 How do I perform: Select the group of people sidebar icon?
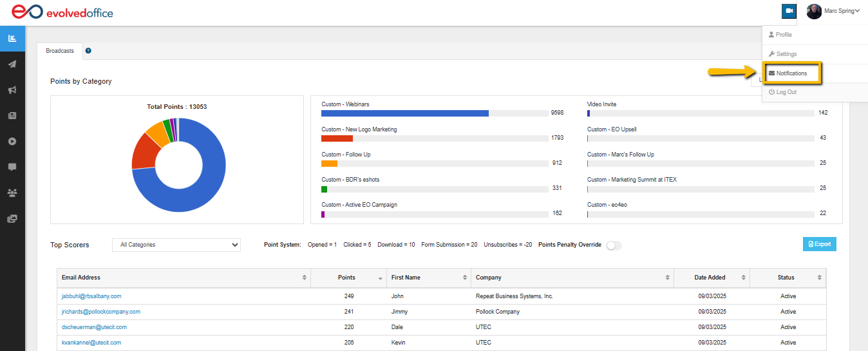point(12,193)
